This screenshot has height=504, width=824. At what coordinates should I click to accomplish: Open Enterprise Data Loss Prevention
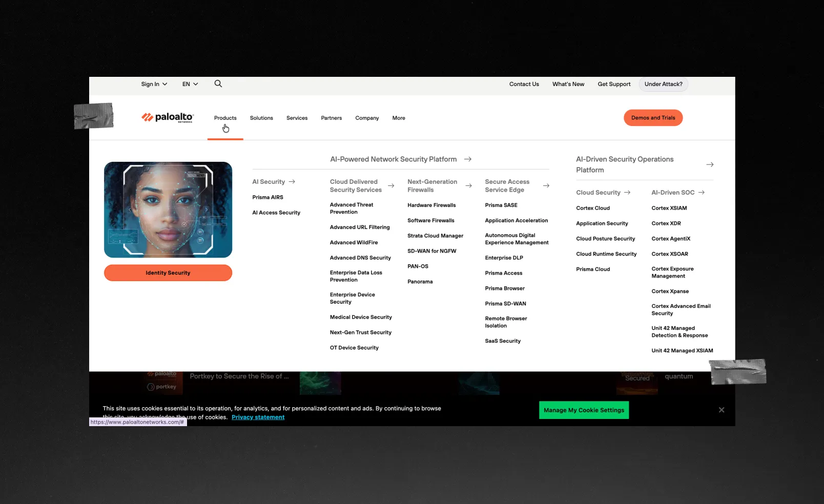pyautogui.click(x=356, y=277)
